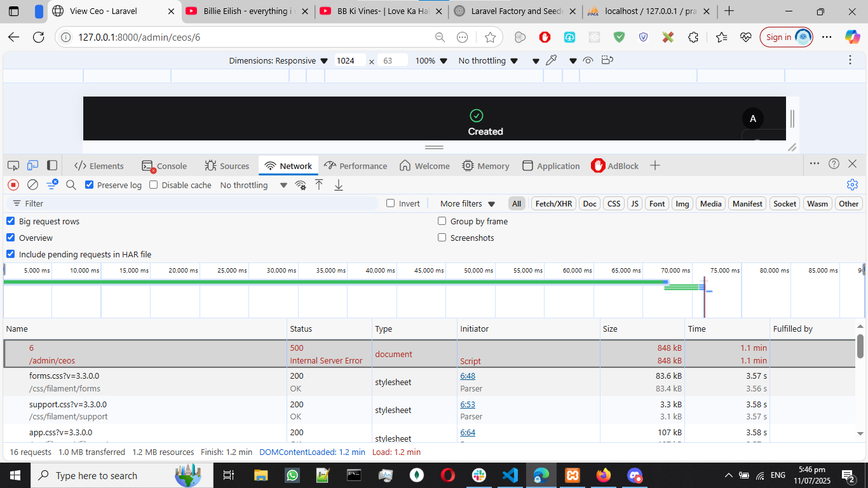Open DevTools help question mark icon

[834, 164]
